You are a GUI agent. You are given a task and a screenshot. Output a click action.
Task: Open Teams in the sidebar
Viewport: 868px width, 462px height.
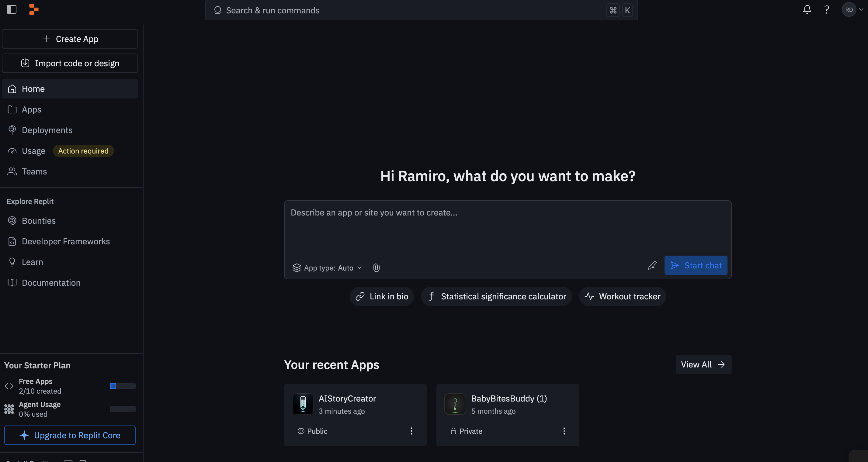coord(70,171)
